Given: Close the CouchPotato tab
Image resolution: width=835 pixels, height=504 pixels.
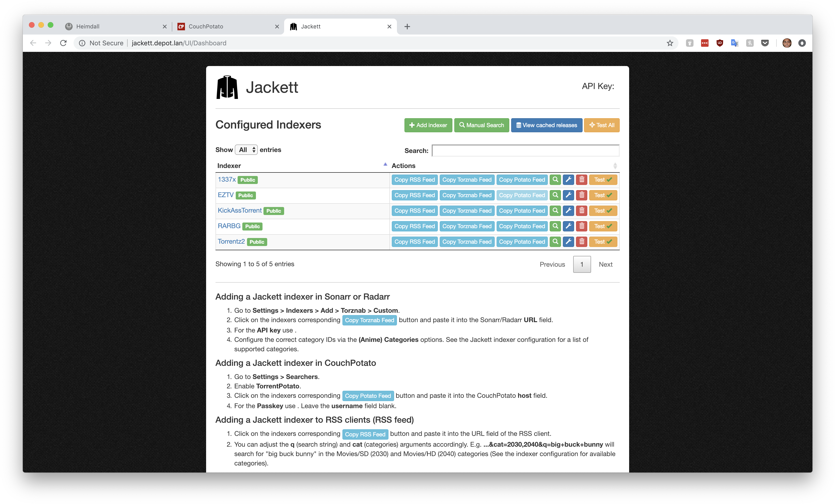Looking at the screenshot, I should tap(277, 26).
